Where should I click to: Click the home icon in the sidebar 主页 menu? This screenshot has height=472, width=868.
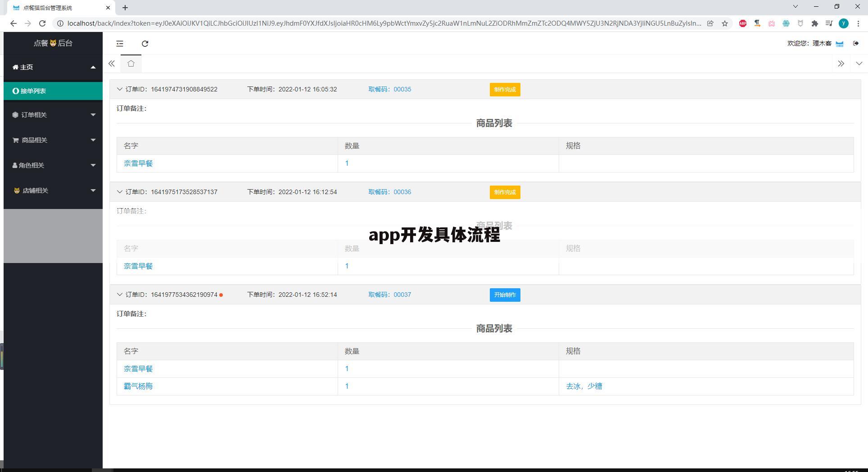coord(15,67)
